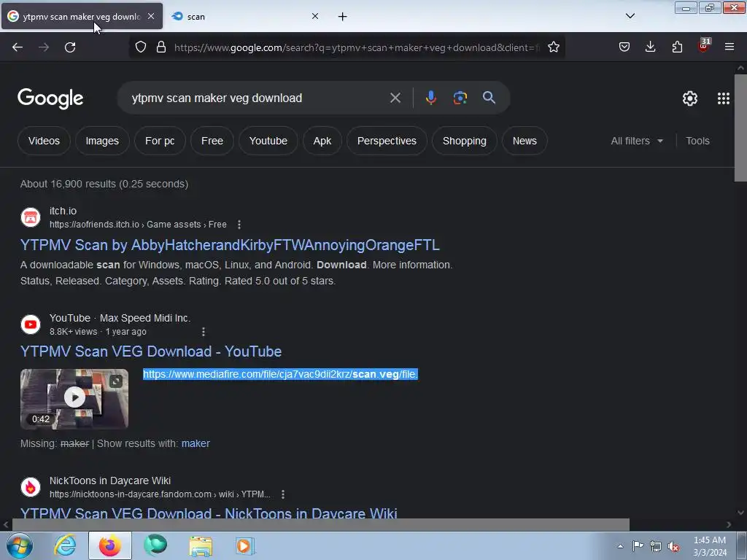Click the vertical page scrollbar
The width and height of the screenshot is (747, 560).
point(740,128)
